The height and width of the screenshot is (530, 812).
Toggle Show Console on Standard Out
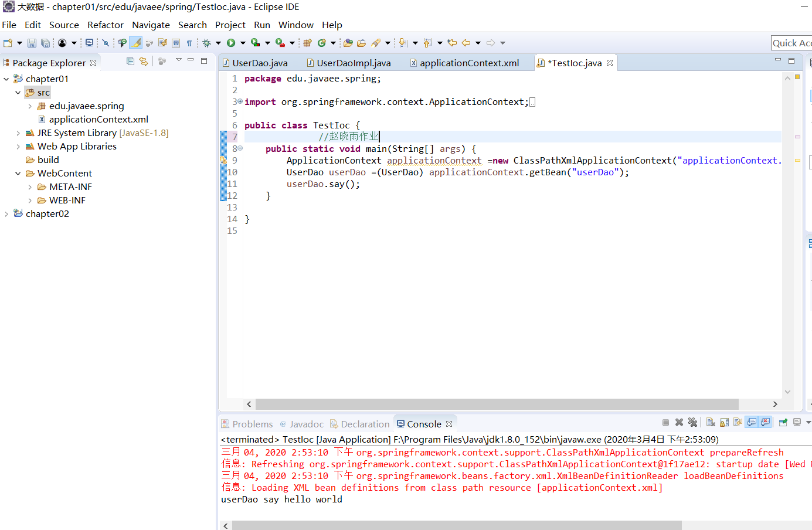click(752, 422)
